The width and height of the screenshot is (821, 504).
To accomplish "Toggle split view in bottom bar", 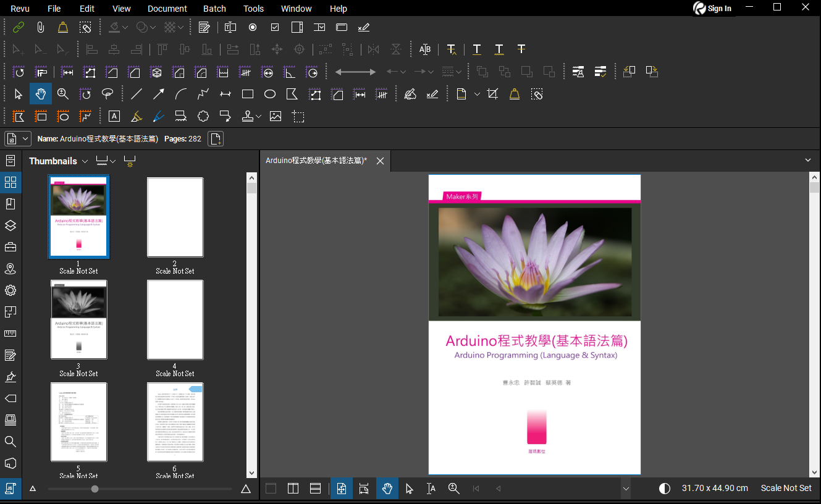I will (x=293, y=489).
